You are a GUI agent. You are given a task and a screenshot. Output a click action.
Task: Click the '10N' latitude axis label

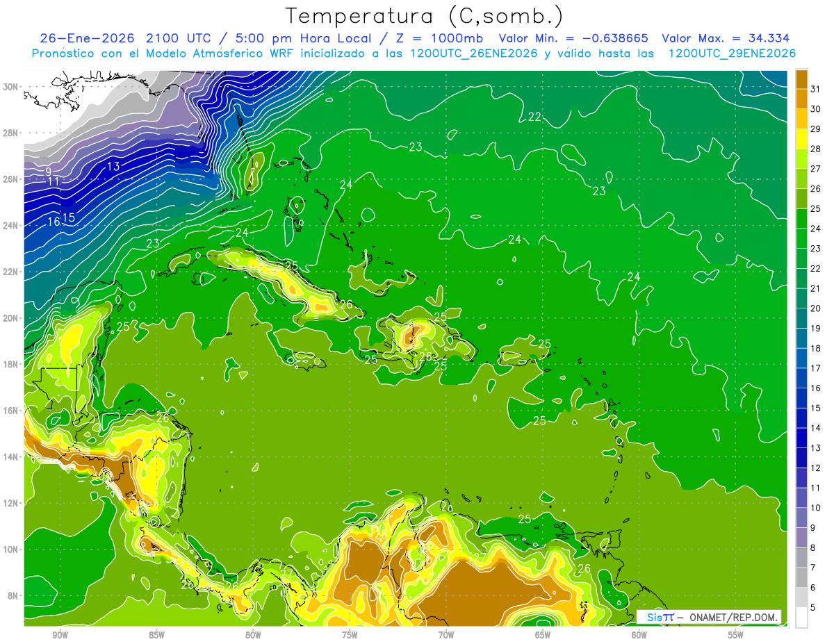12,549
